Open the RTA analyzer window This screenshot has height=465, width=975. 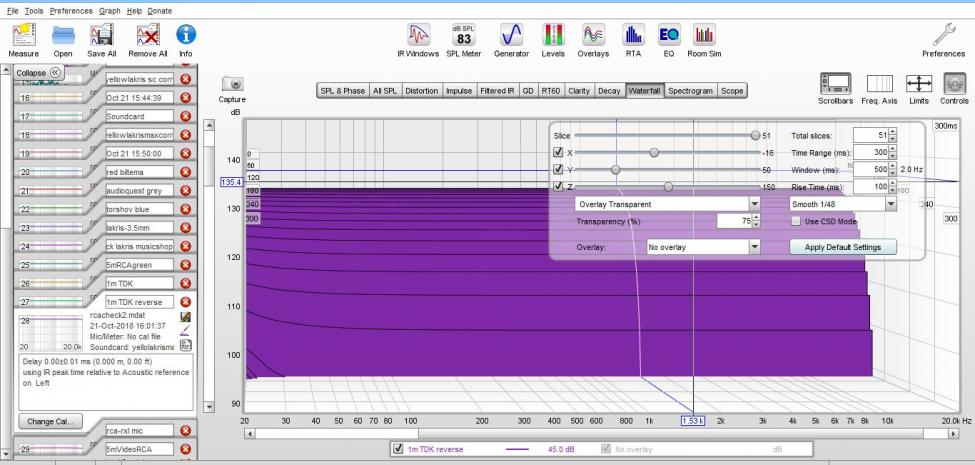click(x=632, y=35)
